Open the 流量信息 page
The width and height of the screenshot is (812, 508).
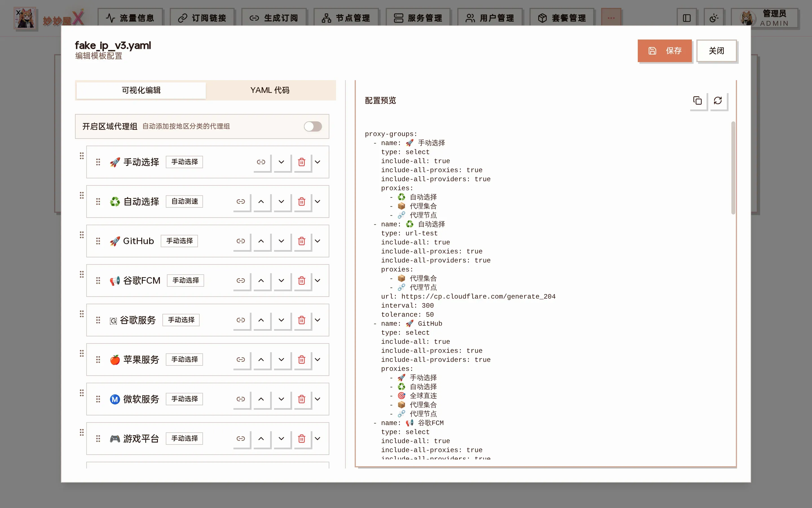[130, 18]
